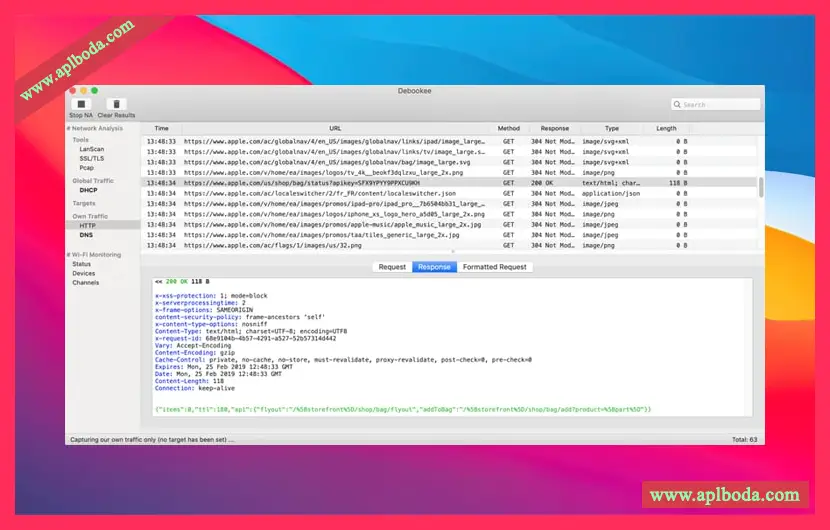The width and height of the screenshot is (830, 530).
Task: Click the application/json type cell
Action: point(611,193)
